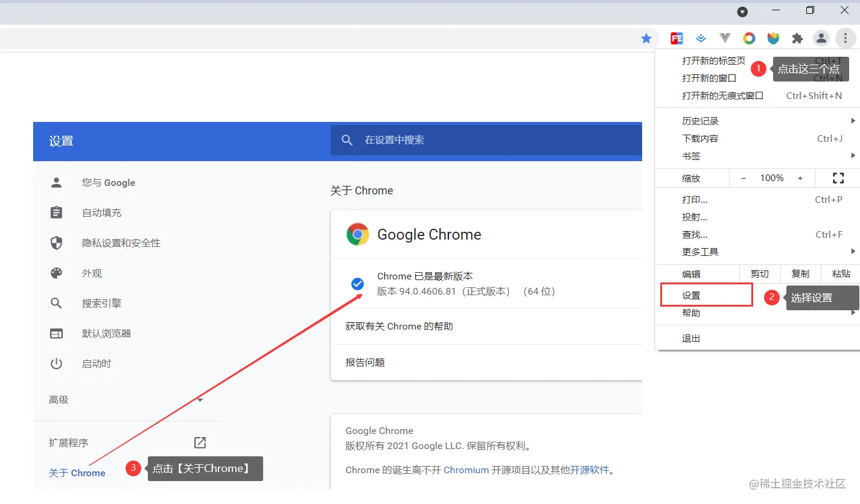Click the profile avatar icon

[x=821, y=39]
